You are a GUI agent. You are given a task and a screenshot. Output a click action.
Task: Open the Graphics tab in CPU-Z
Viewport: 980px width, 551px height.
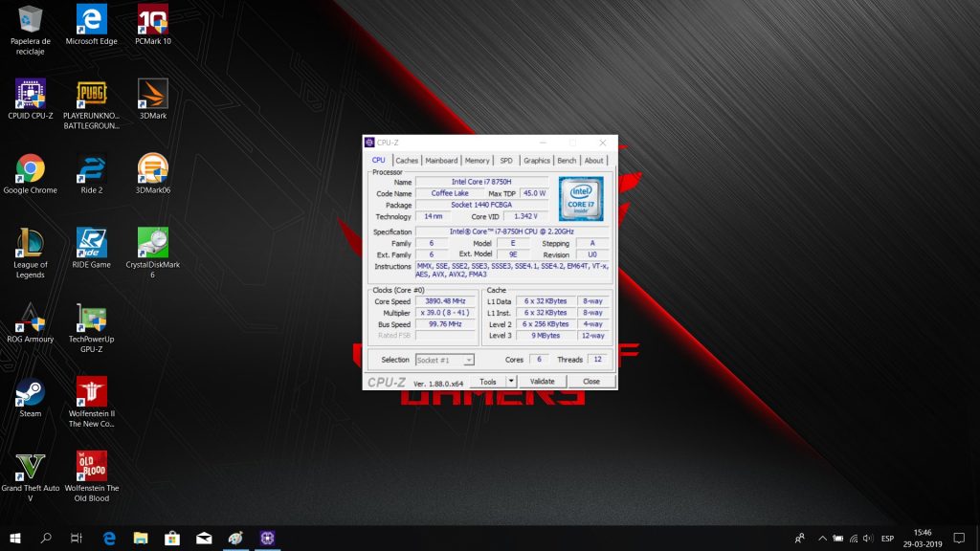[536, 161]
